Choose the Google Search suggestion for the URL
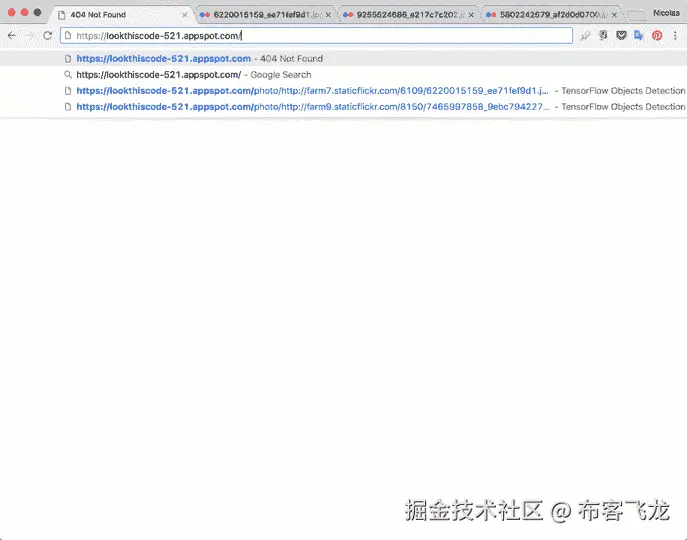This screenshot has width=687, height=540. 344,75
